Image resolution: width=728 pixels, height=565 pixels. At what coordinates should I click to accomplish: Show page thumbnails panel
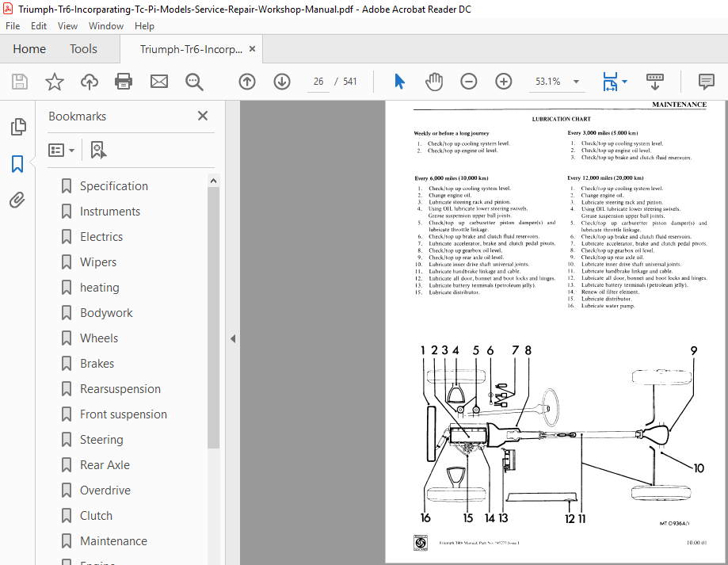18,127
